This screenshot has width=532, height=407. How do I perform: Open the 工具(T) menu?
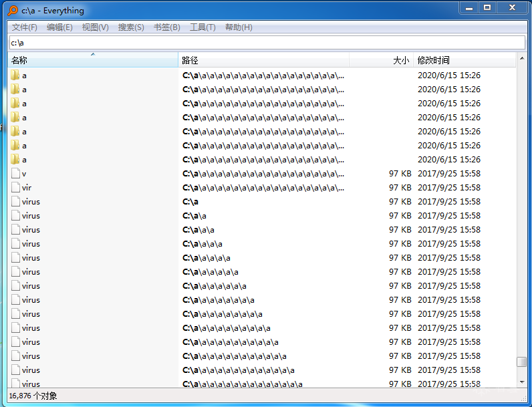203,27
